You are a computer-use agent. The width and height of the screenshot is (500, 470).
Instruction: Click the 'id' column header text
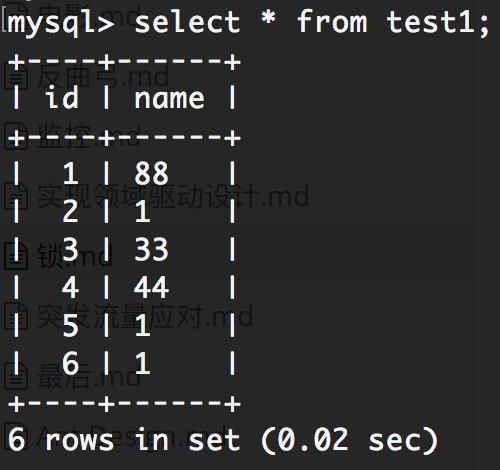click(62, 97)
